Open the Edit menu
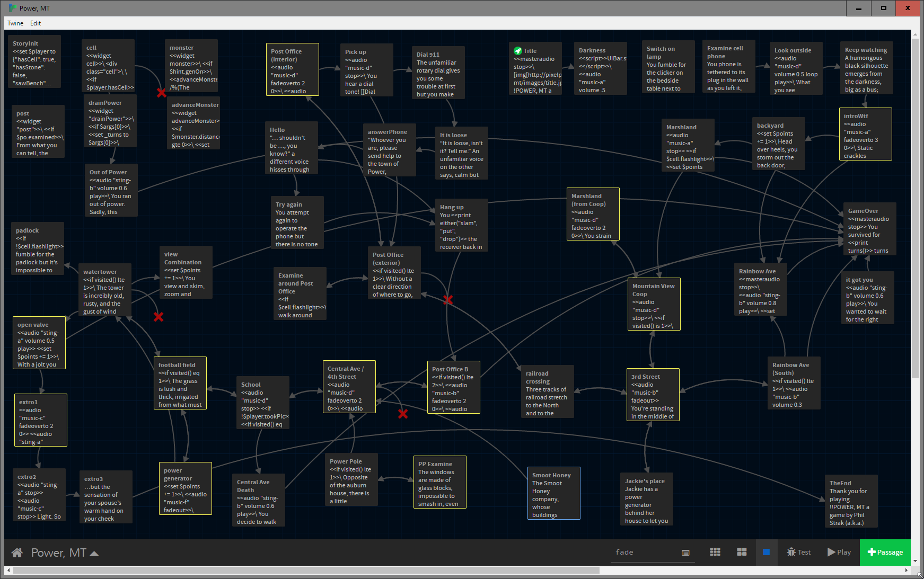The height and width of the screenshot is (579, 924). [36, 23]
